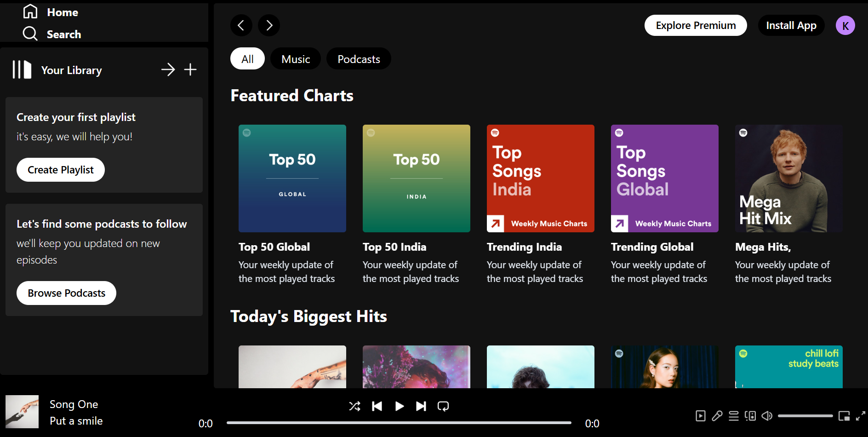The width and height of the screenshot is (868, 437).
Task: Click the Top 50 Global title
Action: coord(274,247)
